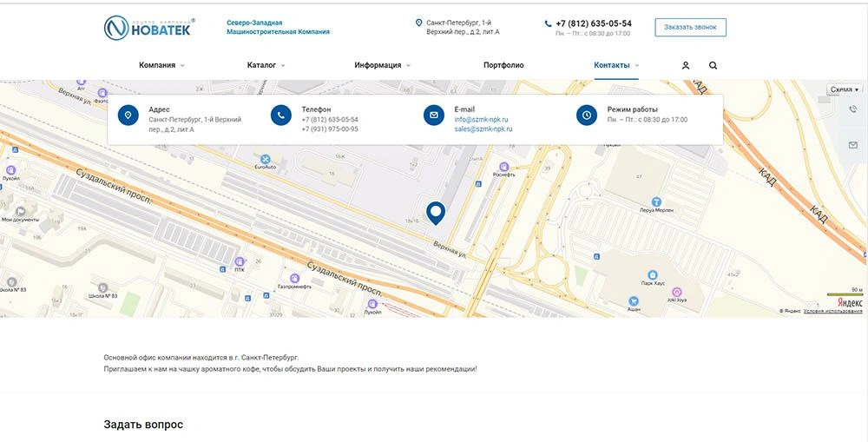Click the Роснефть gas station marker
This screenshot has width=868, height=442.
coord(504,167)
